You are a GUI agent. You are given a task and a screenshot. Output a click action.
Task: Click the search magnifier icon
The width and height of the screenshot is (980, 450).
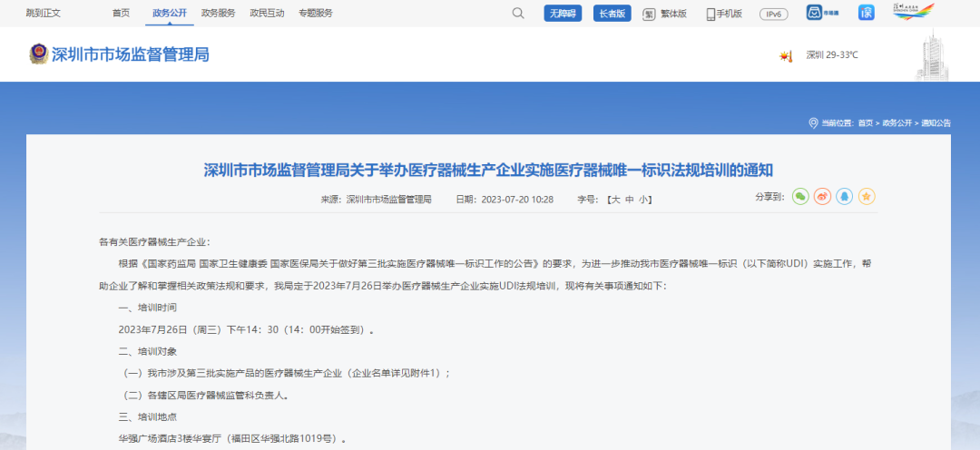(x=518, y=14)
